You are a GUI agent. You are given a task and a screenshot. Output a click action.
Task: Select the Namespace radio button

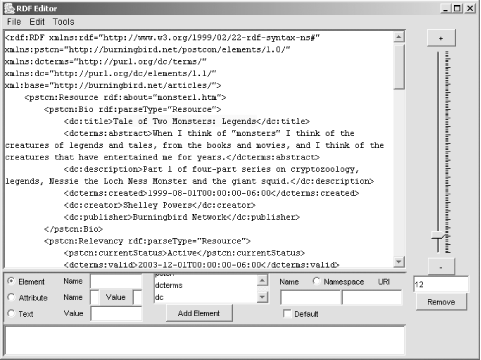point(316,281)
